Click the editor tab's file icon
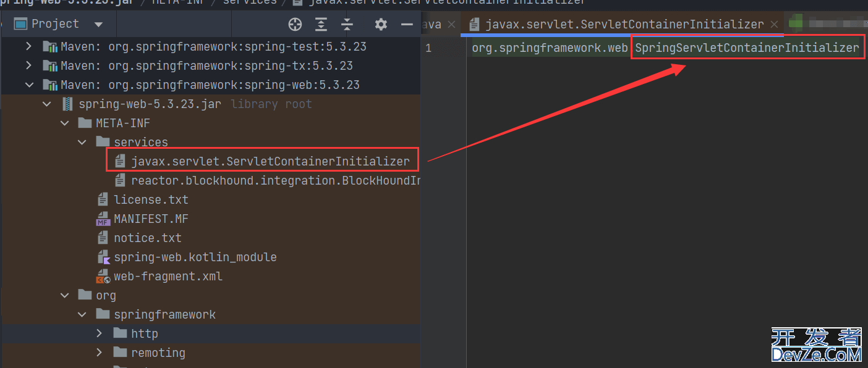The width and height of the screenshot is (868, 368). pos(474,25)
